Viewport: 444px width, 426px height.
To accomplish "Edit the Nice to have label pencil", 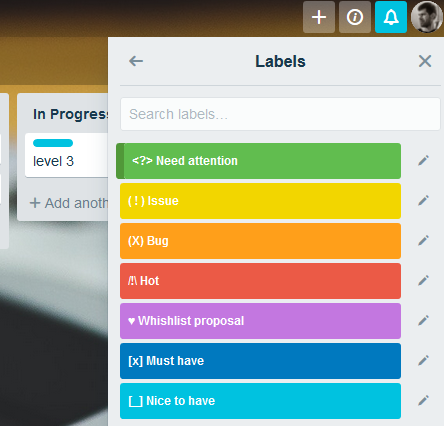I will tap(423, 401).
